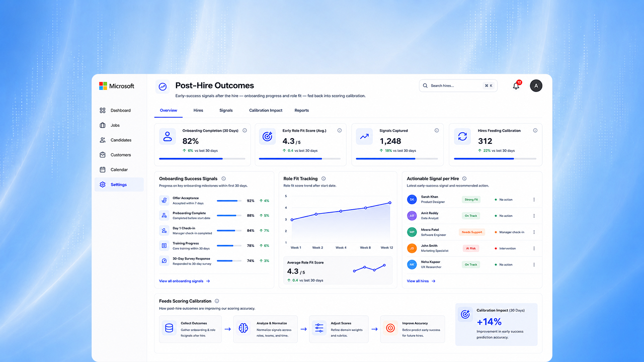Go to the Reports tab
The image size is (644, 362).
[302, 110]
